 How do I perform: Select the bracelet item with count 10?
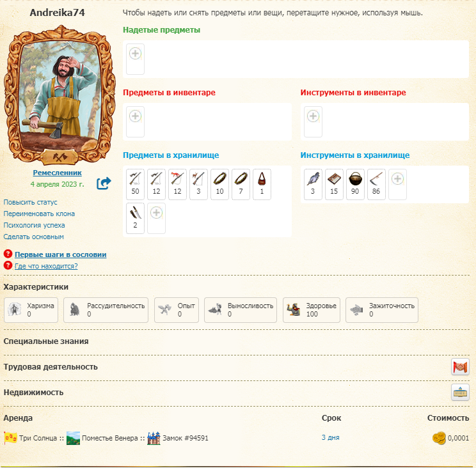point(220,184)
